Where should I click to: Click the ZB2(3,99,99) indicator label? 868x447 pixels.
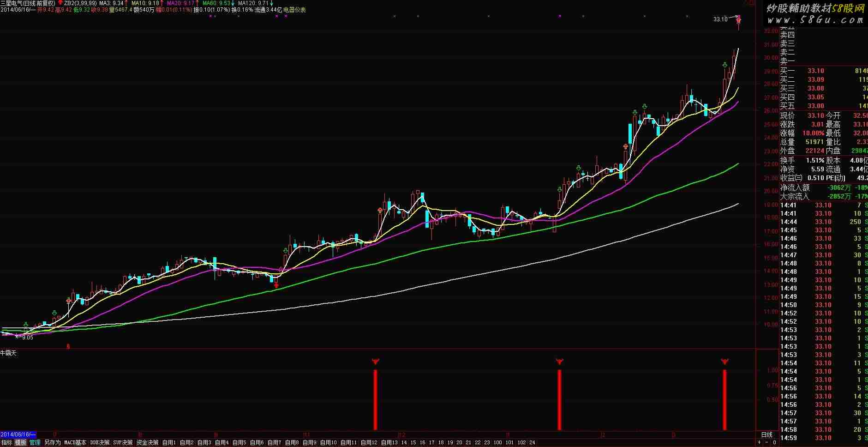click(x=80, y=3)
